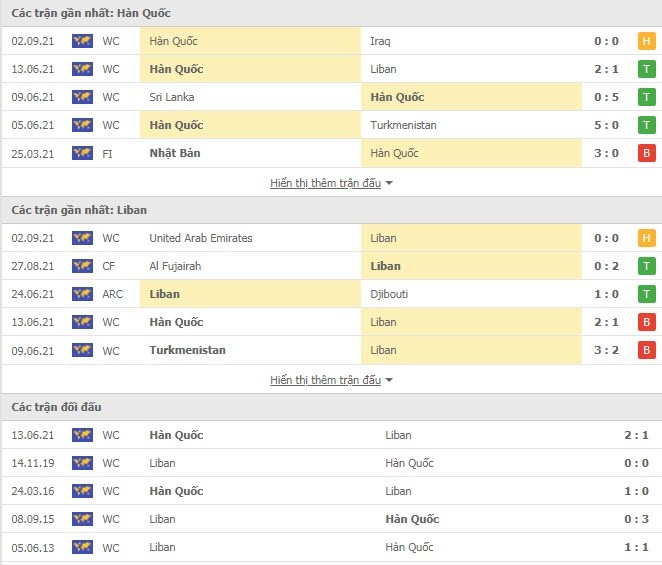
Task: Open Al Fujairah team link
Action: click(175, 266)
